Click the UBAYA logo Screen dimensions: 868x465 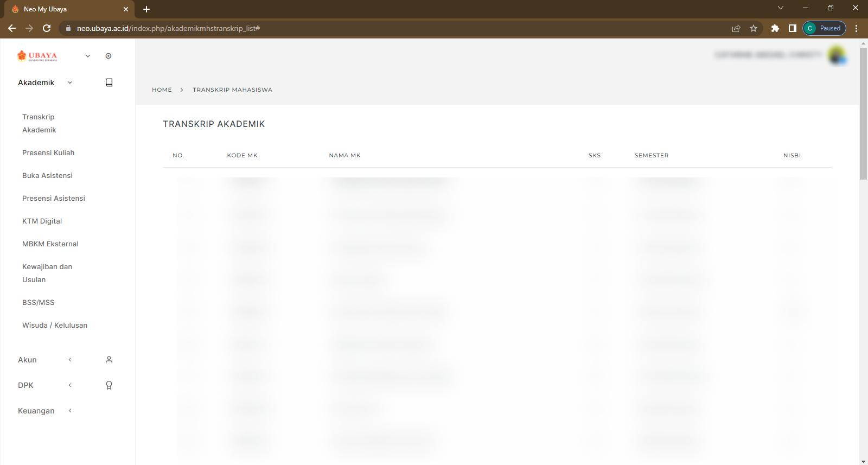pyautogui.click(x=37, y=56)
